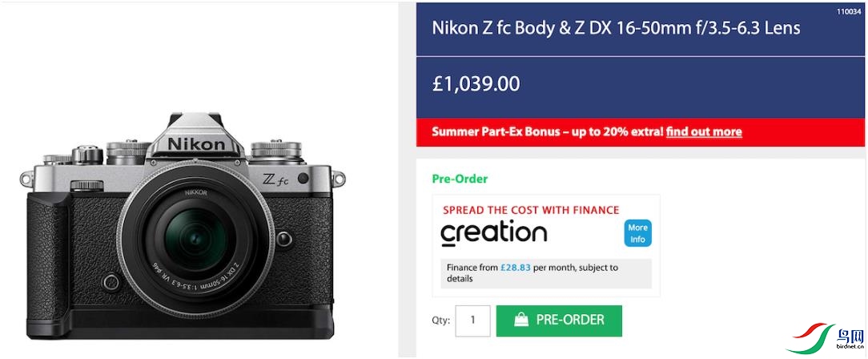Click the £1,039.00 price

click(476, 83)
